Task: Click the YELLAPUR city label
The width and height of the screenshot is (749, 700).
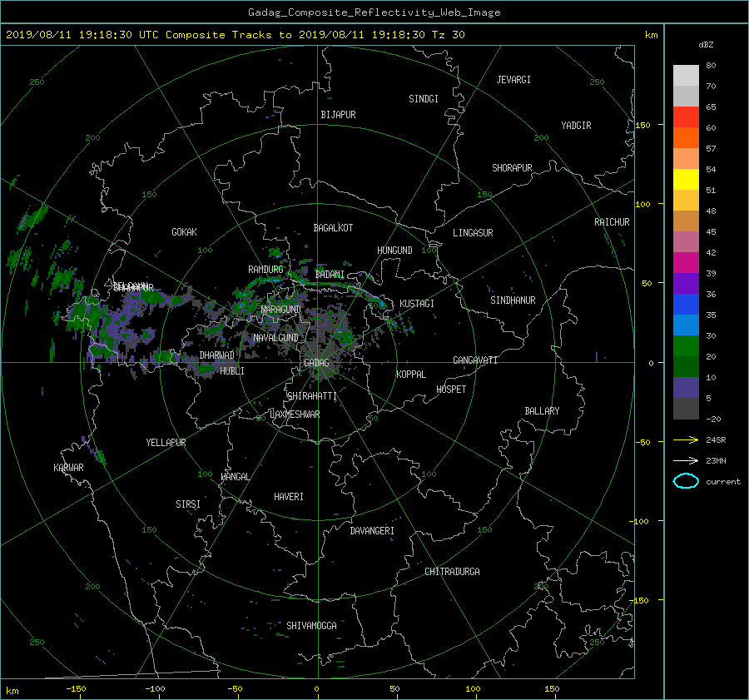Action: click(x=166, y=443)
